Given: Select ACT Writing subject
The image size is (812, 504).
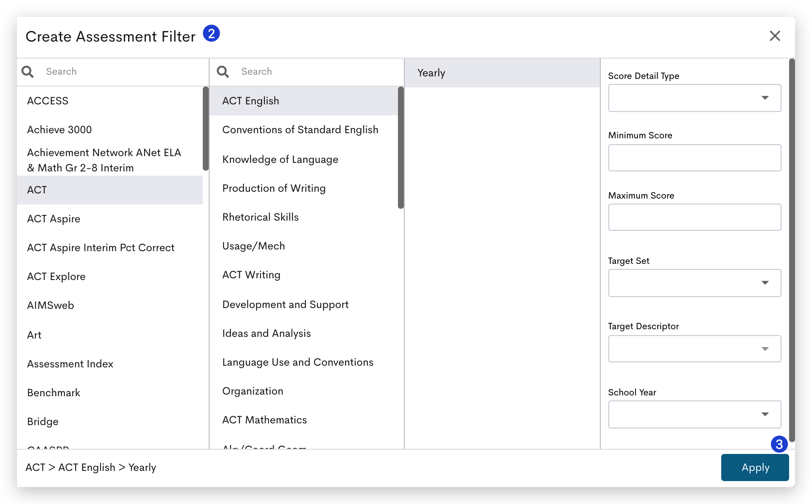Looking at the screenshot, I should point(304,275).
